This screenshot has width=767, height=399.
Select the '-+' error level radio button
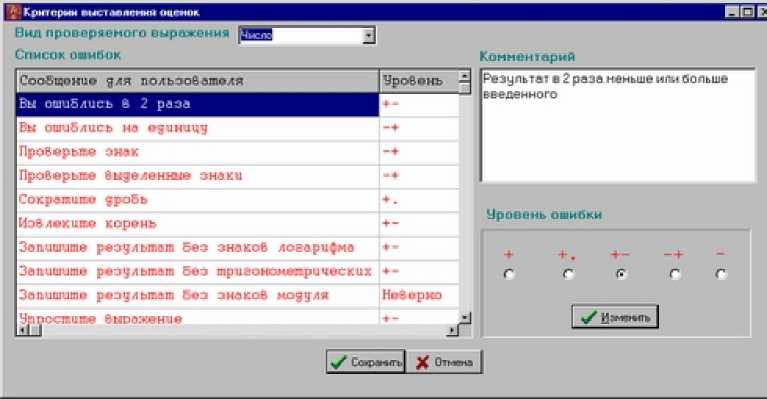675,274
